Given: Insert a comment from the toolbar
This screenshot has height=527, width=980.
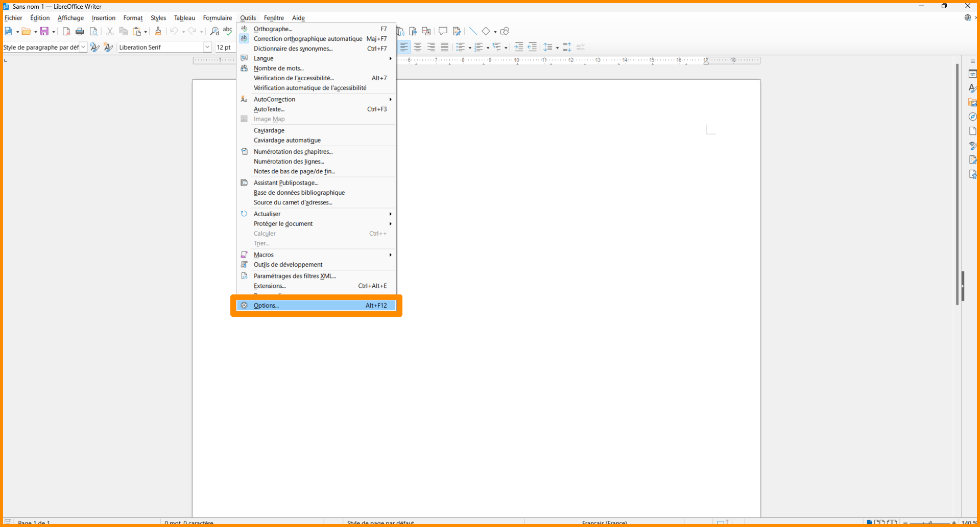Looking at the screenshot, I should tap(443, 31).
